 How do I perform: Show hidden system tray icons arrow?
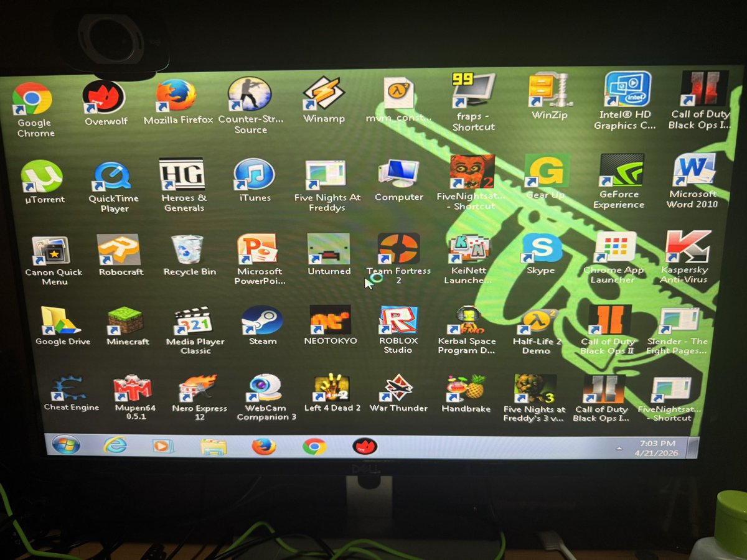(619, 448)
